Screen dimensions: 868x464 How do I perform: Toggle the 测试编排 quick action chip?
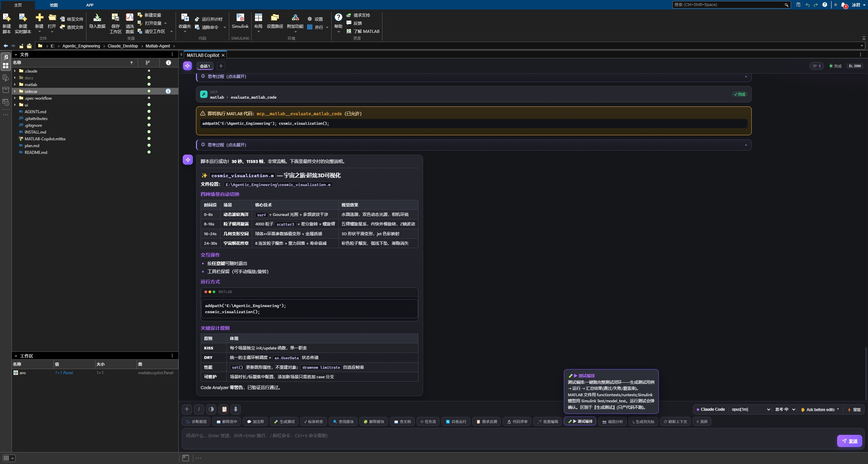tap(580, 421)
